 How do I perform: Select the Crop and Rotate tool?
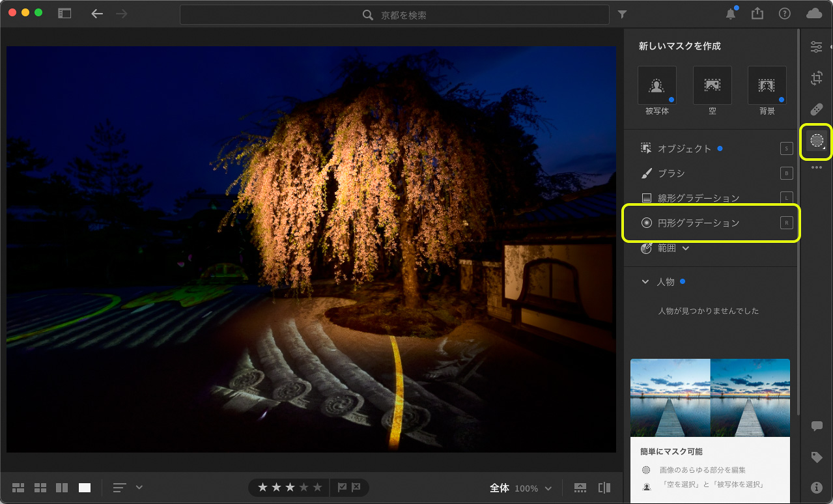816,78
